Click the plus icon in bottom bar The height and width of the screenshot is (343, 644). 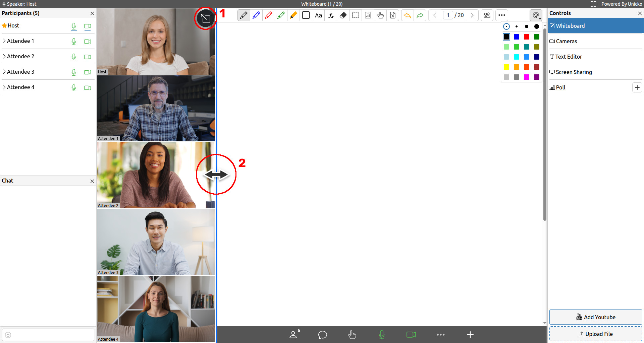pyautogui.click(x=470, y=335)
